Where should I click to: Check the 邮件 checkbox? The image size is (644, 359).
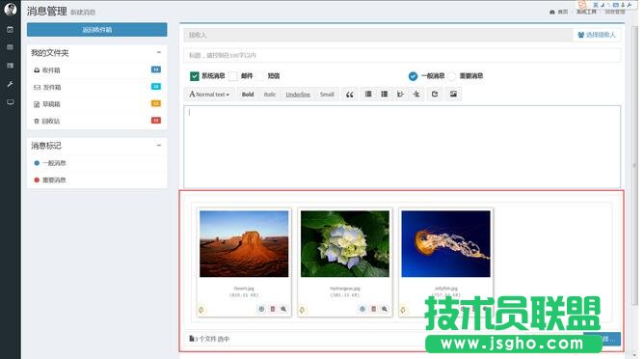click(x=233, y=76)
